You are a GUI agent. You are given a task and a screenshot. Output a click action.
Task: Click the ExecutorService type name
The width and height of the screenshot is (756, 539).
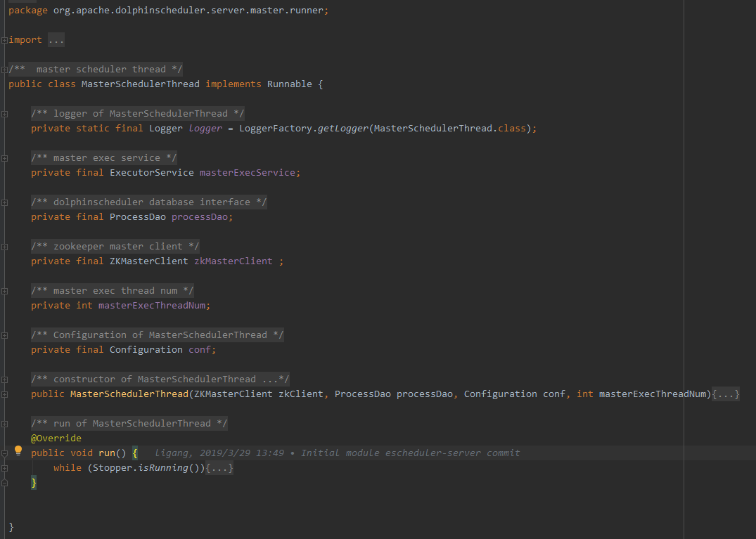point(151,172)
